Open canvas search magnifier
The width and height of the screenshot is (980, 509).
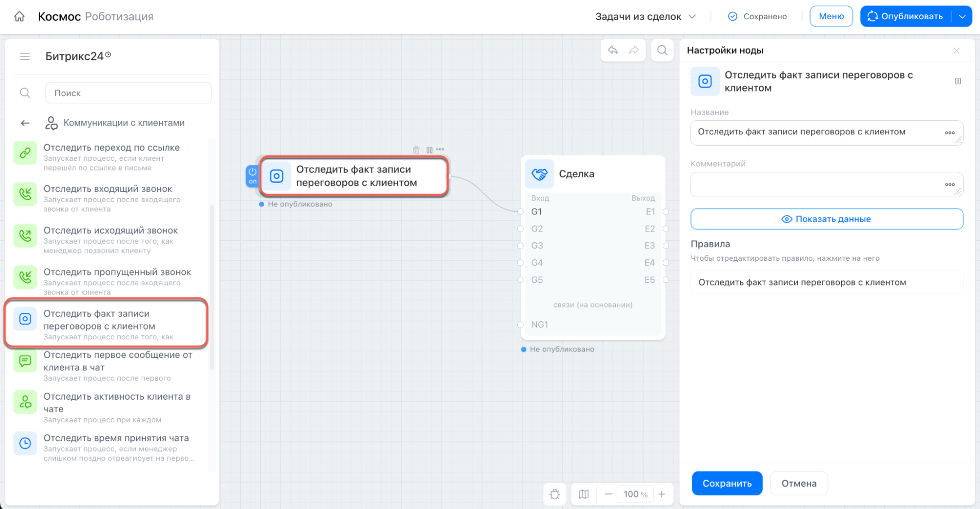point(662,50)
